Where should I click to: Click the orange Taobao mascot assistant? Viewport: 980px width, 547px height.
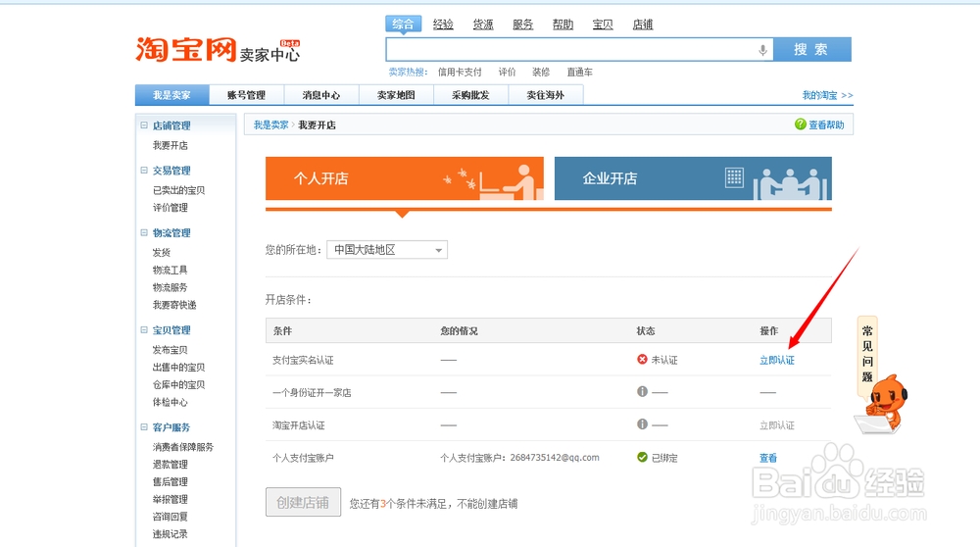882,405
